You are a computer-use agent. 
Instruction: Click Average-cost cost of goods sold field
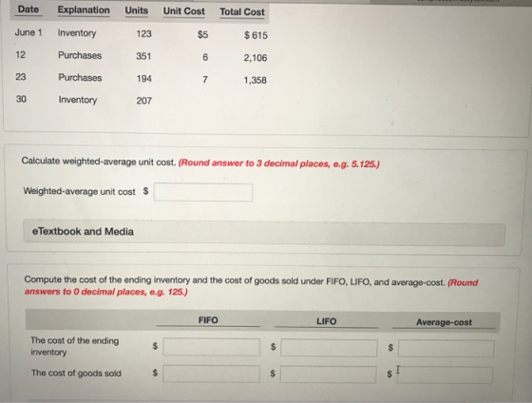coord(445,375)
